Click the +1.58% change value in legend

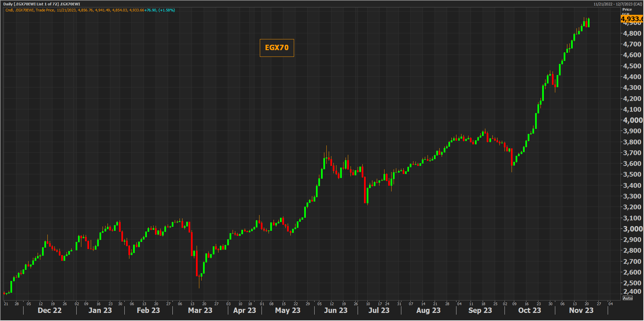(167, 10)
